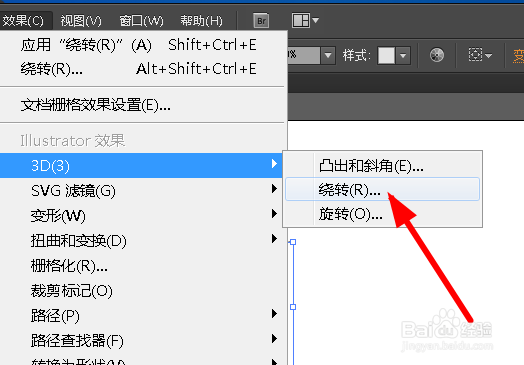Select 绕转(R)... in 3D submenu
Image resolution: width=524 pixels, height=365 pixels.
click(x=382, y=190)
